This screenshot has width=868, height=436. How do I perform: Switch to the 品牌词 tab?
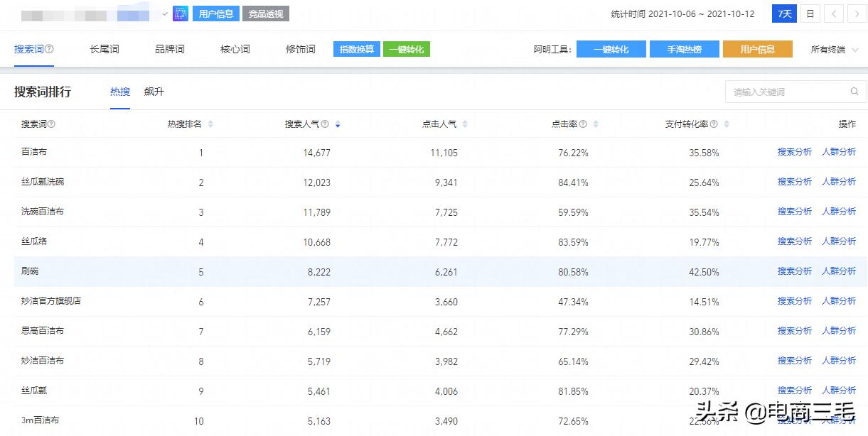point(170,49)
